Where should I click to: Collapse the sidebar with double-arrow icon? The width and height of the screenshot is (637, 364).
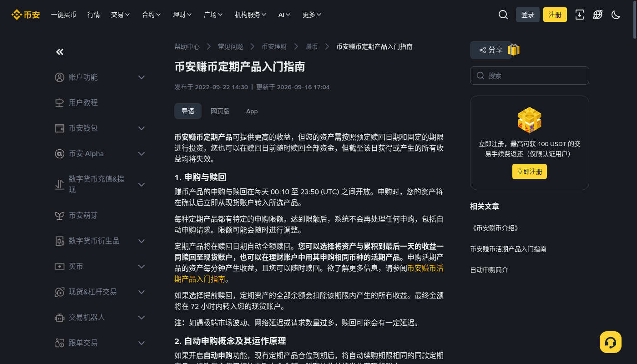60,52
